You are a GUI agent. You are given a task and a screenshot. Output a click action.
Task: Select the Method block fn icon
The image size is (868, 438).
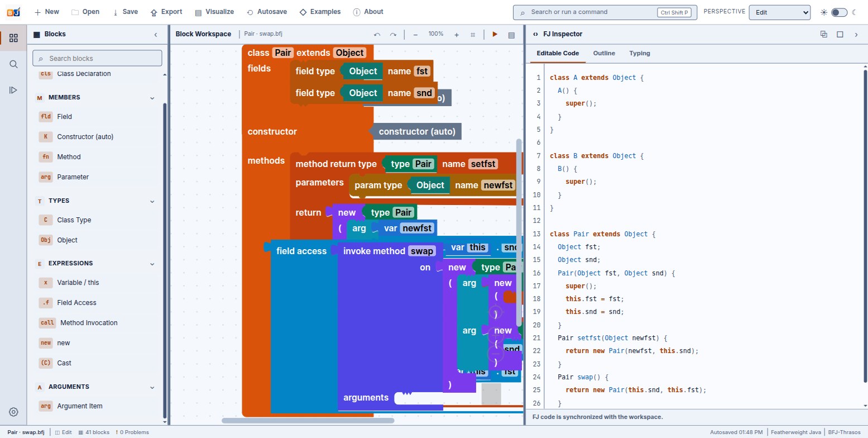pos(46,157)
